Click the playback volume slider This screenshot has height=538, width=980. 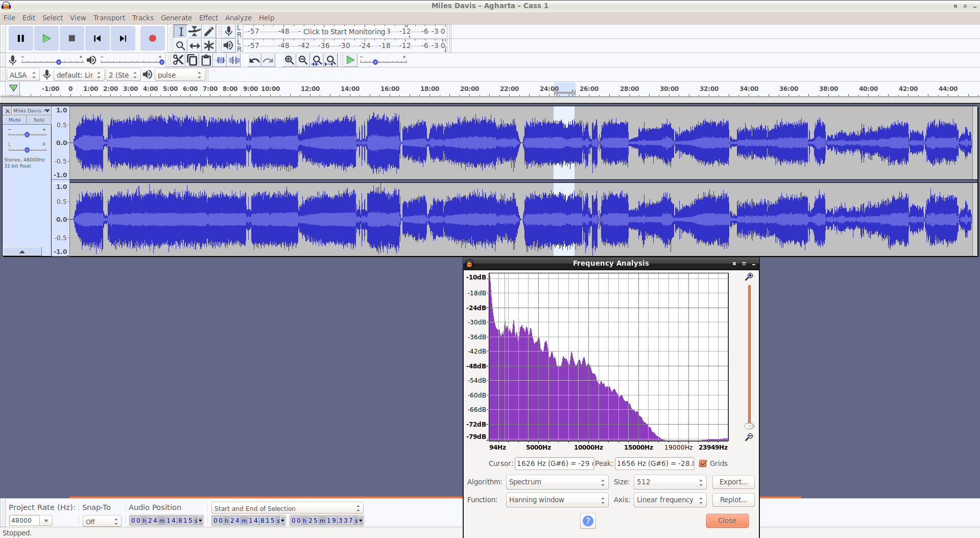132,61
